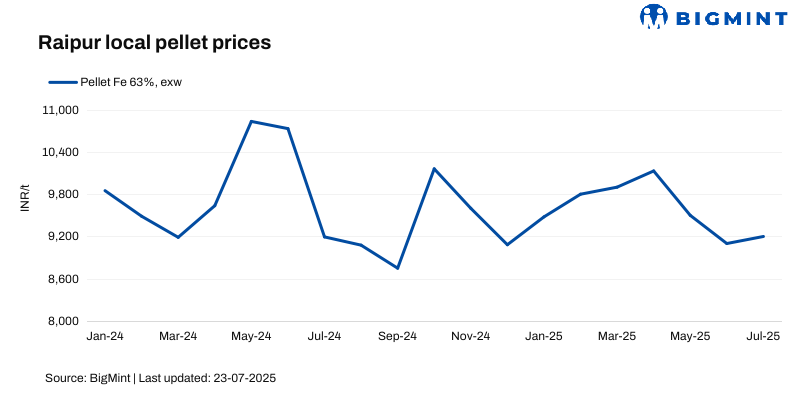799x400 pixels.
Task: Click the Jul-24 x-axis label
Action: point(324,337)
